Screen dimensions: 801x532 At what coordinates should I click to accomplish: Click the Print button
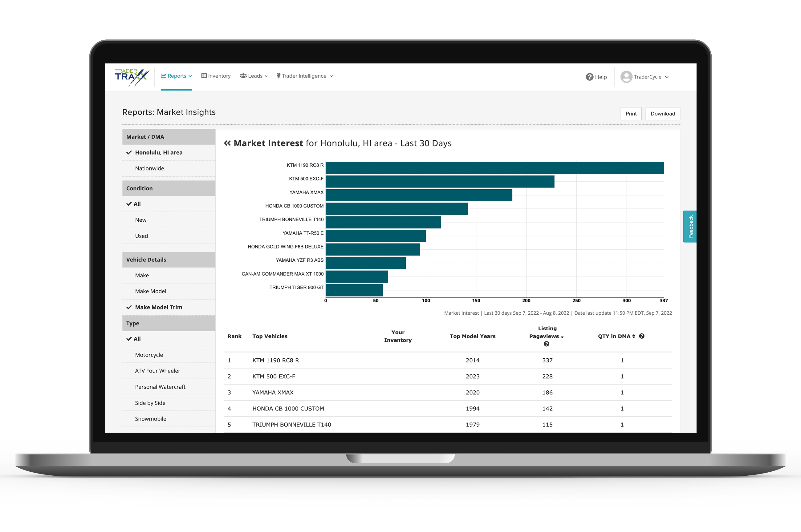[x=631, y=114]
